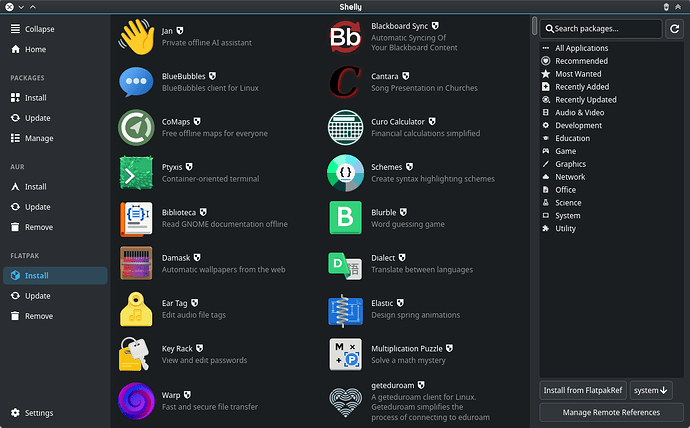The width and height of the screenshot is (690, 428).
Task: Click the shield badge next to Cantara
Action: (406, 76)
